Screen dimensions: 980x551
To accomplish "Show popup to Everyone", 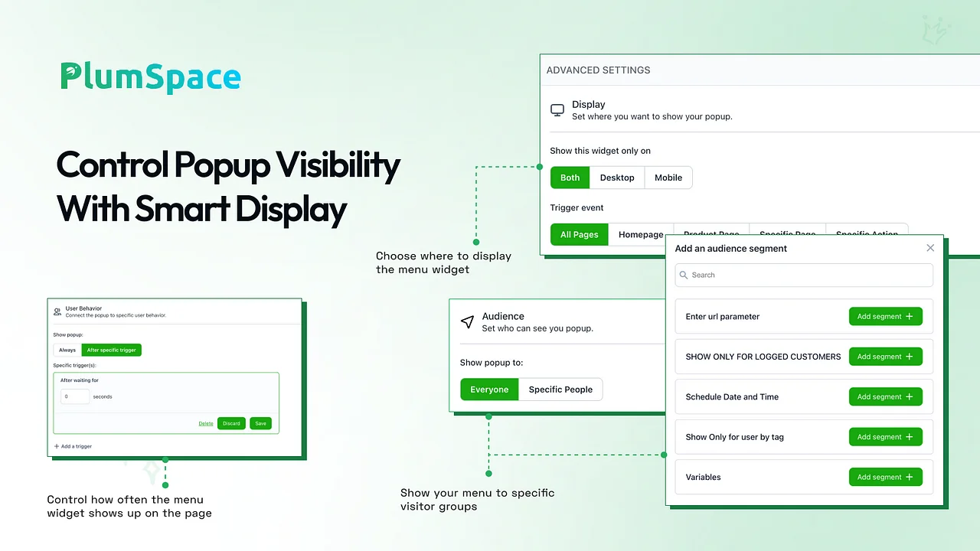I will [x=489, y=390].
